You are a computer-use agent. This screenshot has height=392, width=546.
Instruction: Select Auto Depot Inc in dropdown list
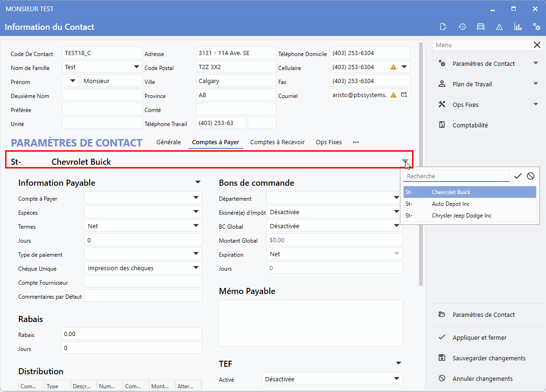click(x=470, y=204)
